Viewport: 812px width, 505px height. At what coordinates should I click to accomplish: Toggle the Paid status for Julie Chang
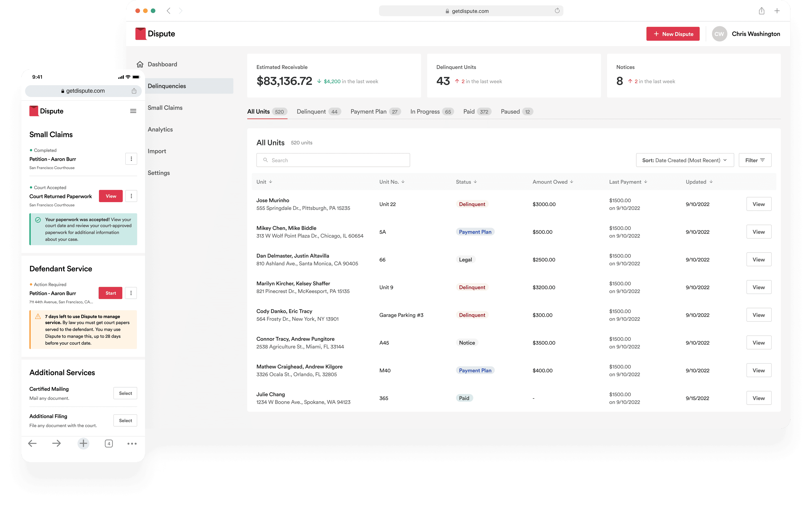pos(464,398)
